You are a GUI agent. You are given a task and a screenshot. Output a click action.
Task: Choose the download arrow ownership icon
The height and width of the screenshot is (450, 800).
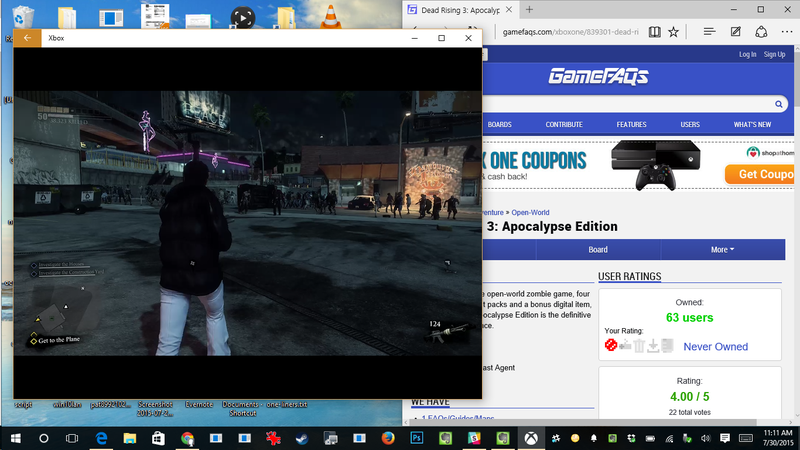(x=653, y=346)
